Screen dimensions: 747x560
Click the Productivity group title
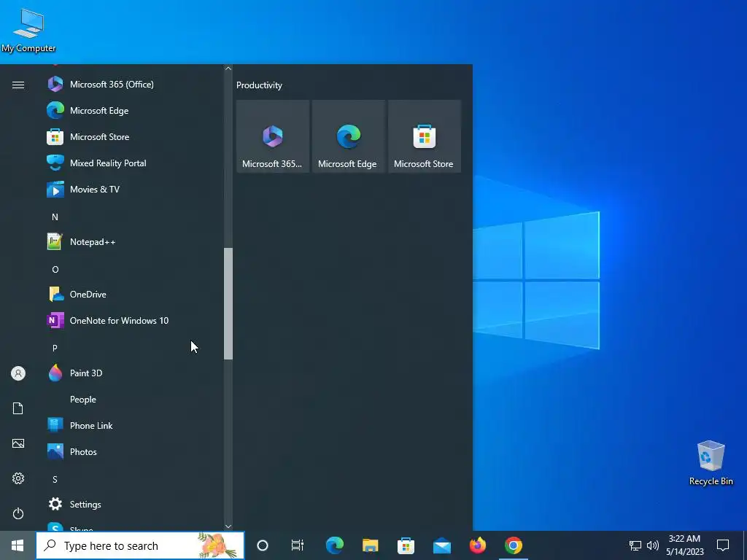(x=259, y=85)
